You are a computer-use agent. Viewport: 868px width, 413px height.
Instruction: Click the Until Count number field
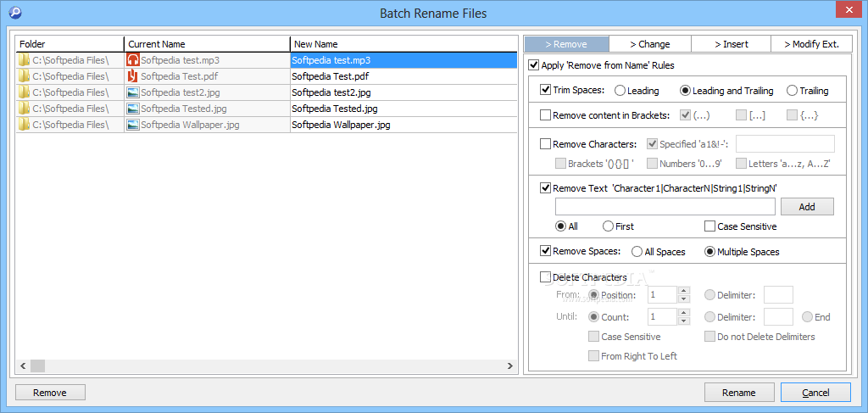[663, 316]
